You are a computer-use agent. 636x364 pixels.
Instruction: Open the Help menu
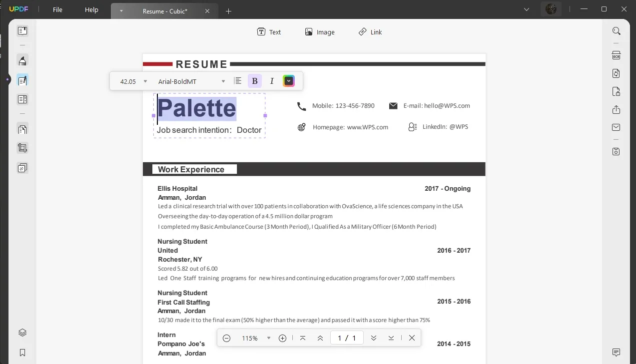point(91,10)
